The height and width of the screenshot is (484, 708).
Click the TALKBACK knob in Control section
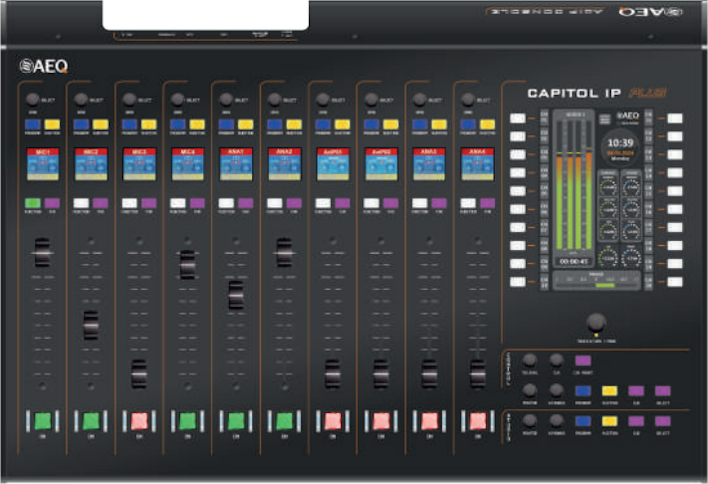(529, 360)
